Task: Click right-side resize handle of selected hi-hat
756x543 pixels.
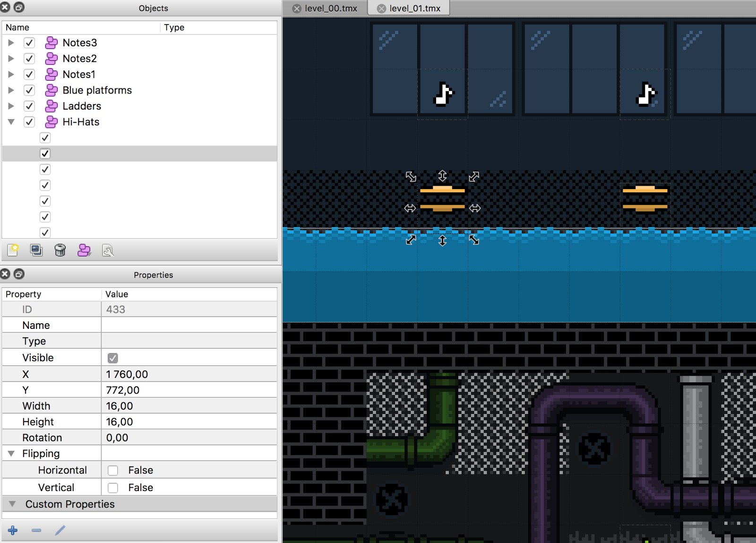Action: pos(475,208)
